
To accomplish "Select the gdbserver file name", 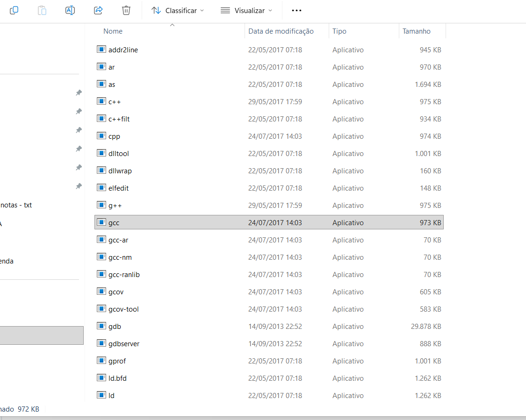I will tap(124, 343).
